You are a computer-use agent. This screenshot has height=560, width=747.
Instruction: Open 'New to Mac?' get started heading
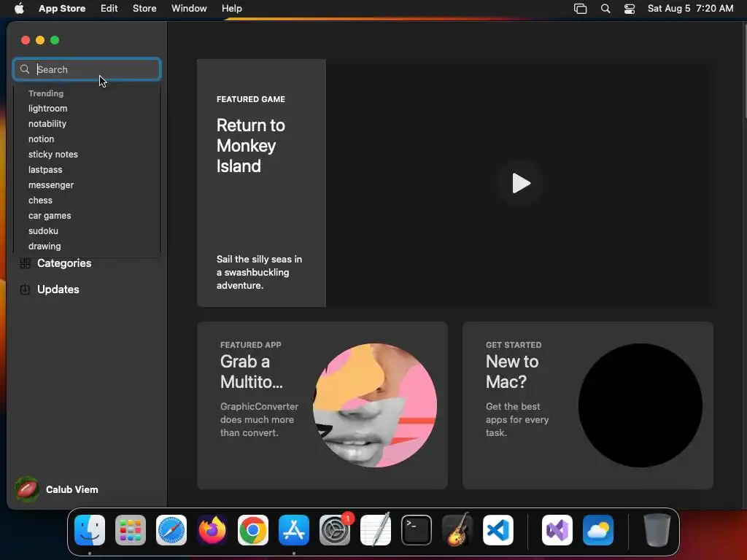point(512,371)
